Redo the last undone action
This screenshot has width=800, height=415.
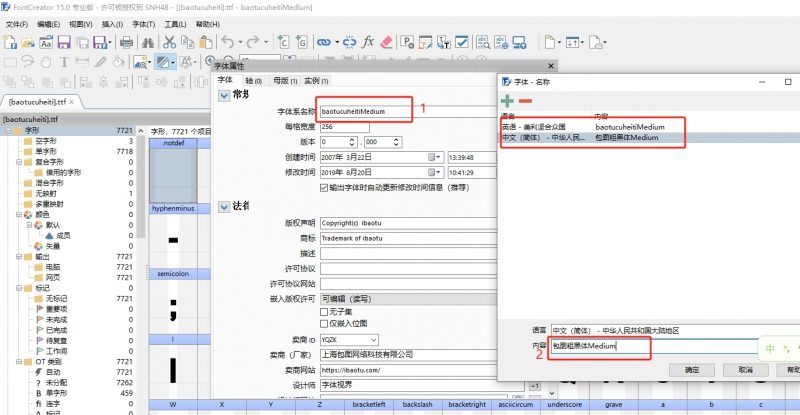click(x=253, y=42)
